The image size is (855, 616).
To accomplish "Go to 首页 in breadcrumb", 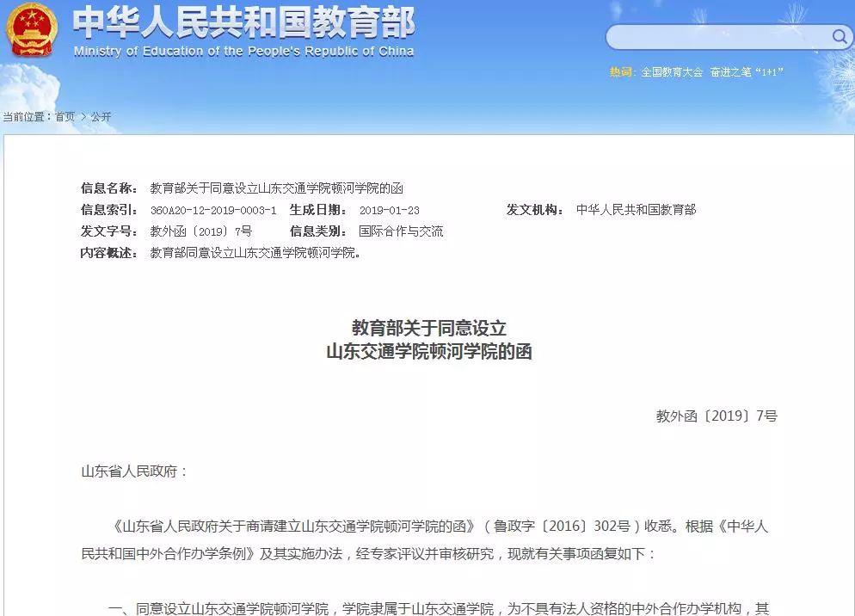I will tap(65, 116).
